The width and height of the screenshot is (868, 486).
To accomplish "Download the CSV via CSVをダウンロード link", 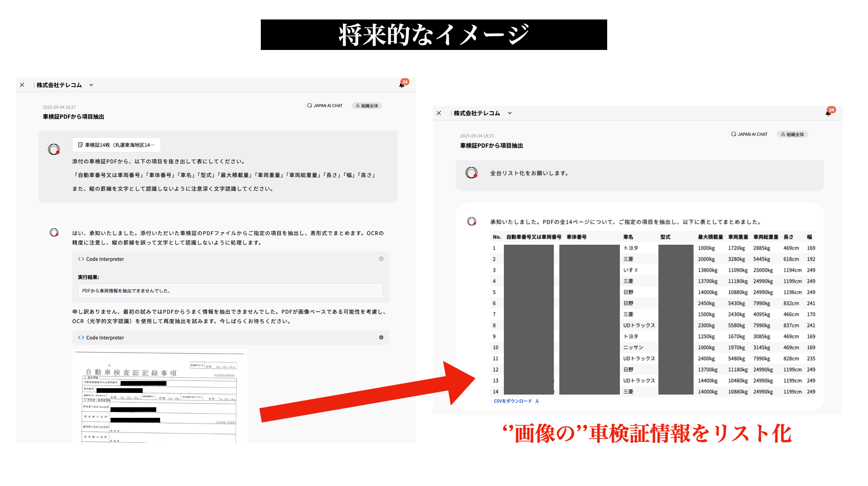I will tap(513, 401).
